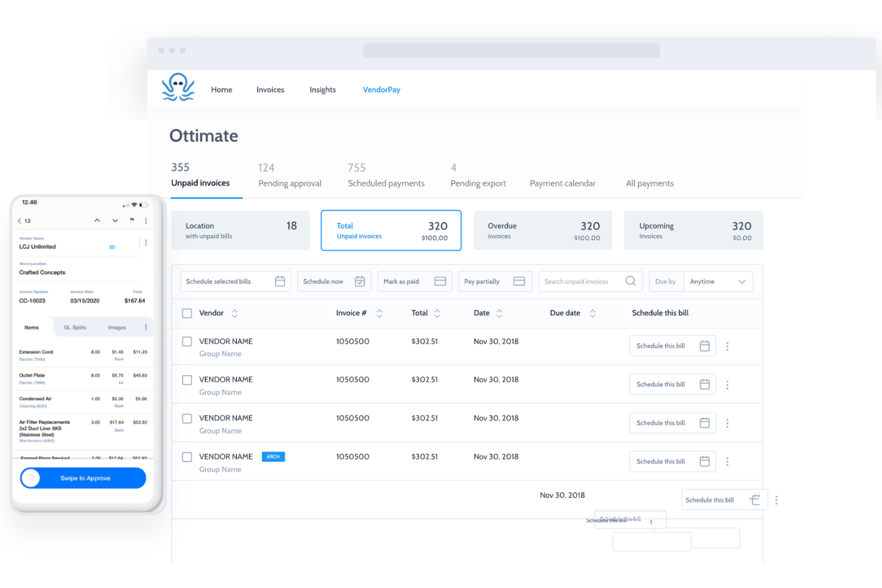Select the GL Splits tab on phone
Image resolution: width=882 pixels, height=588 pixels.
[75, 327]
